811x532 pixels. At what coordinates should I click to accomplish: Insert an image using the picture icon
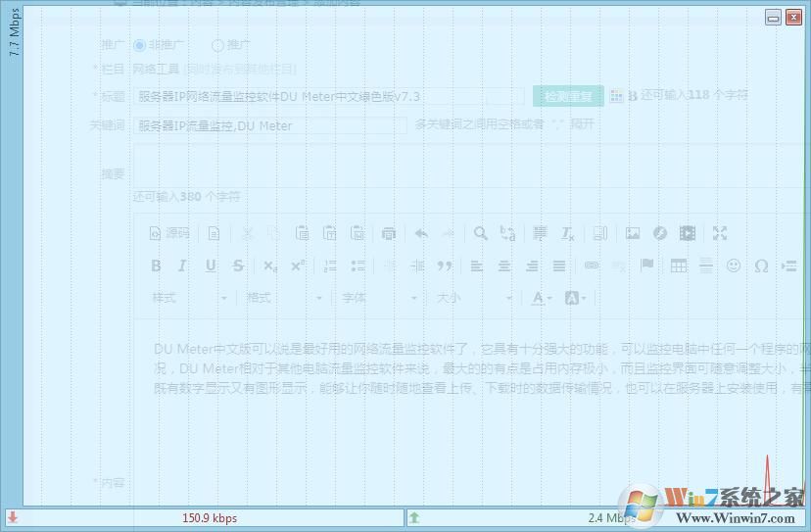[632, 233]
